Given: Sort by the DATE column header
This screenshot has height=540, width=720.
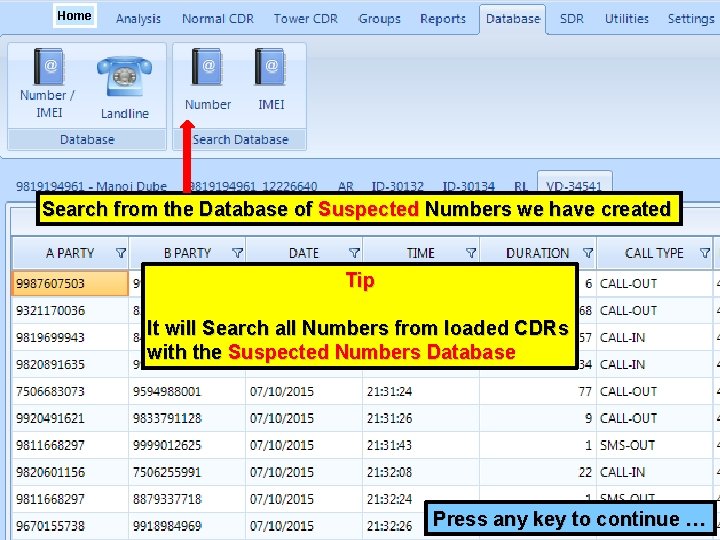Looking at the screenshot, I should [x=304, y=253].
